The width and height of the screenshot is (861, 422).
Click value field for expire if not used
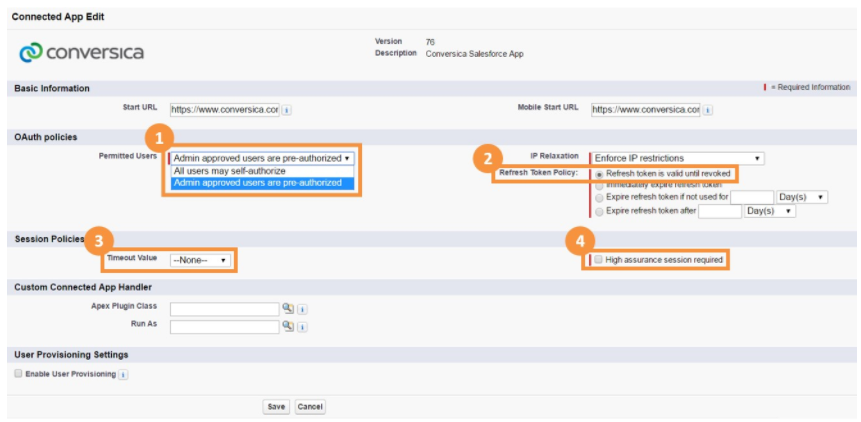click(x=752, y=197)
